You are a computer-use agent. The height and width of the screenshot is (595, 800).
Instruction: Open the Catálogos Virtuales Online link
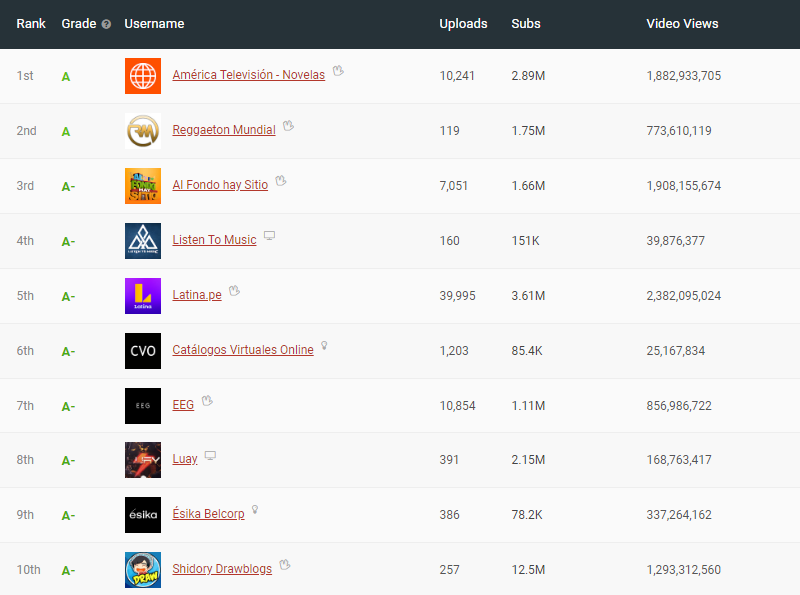(243, 350)
